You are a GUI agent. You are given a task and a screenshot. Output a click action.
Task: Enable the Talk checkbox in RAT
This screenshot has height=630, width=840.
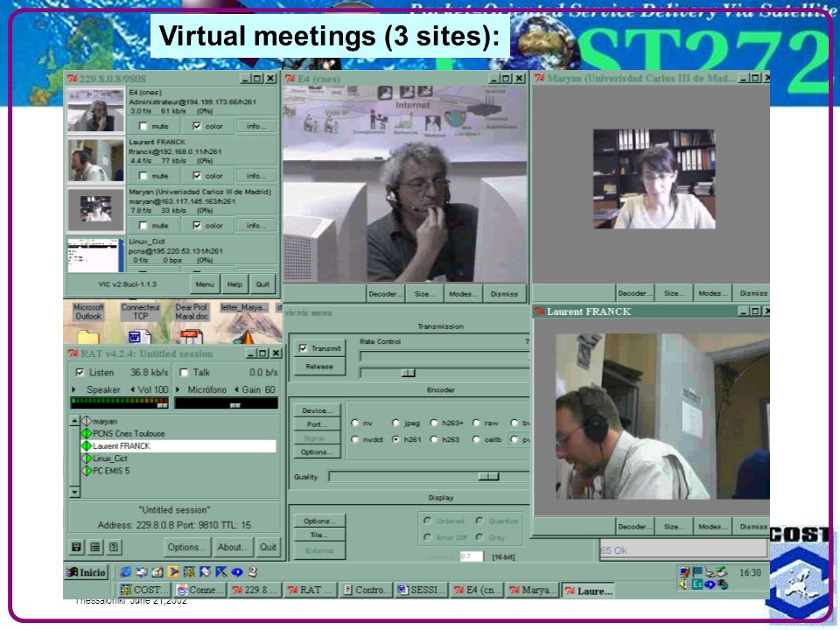184,373
